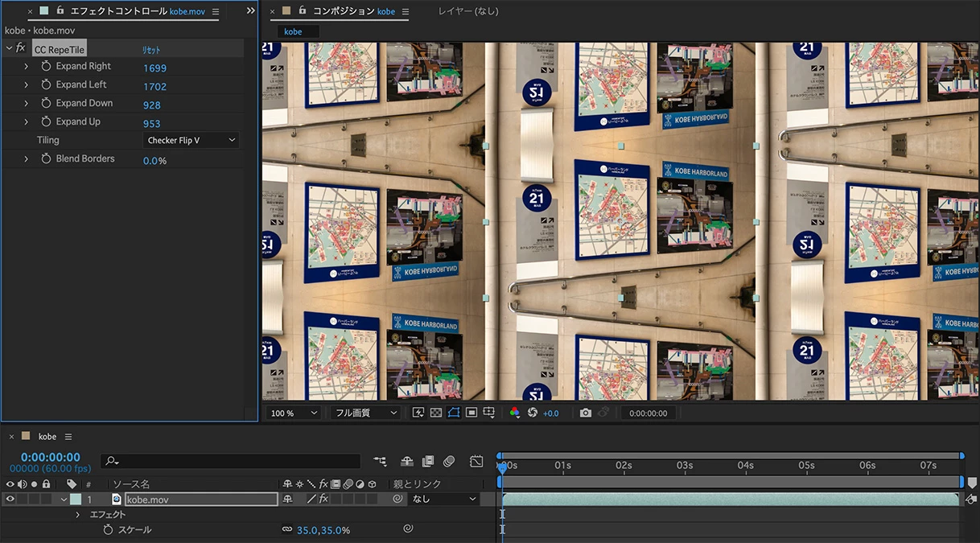Open the Tiling dropdown Checker Flip V
The image size is (980, 543).
(x=191, y=140)
